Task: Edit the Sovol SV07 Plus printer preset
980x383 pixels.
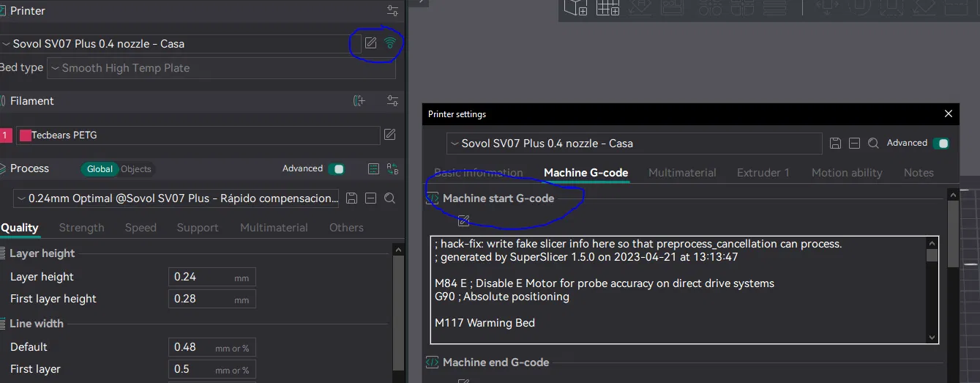Action: pyautogui.click(x=371, y=43)
